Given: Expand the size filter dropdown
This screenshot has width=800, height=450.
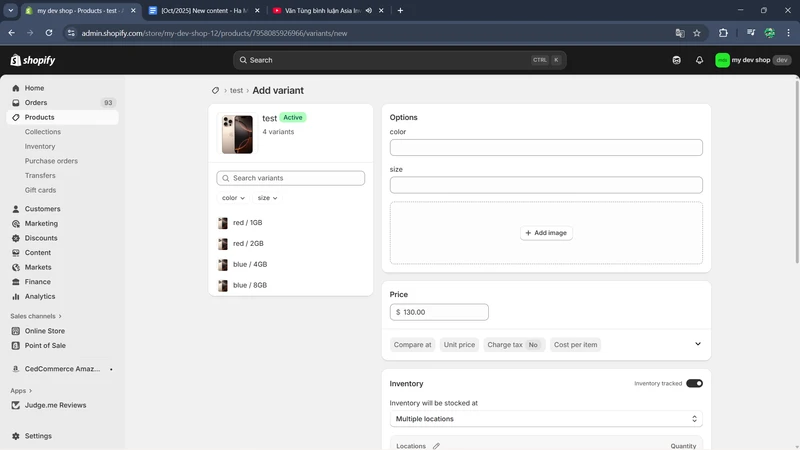Looking at the screenshot, I should (x=268, y=198).
